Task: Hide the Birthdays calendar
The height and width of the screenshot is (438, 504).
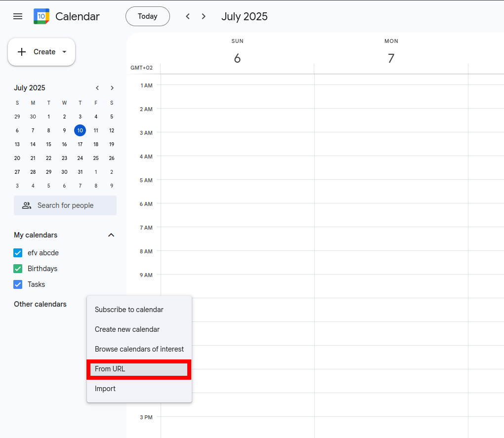Action: tap(18, 268)
